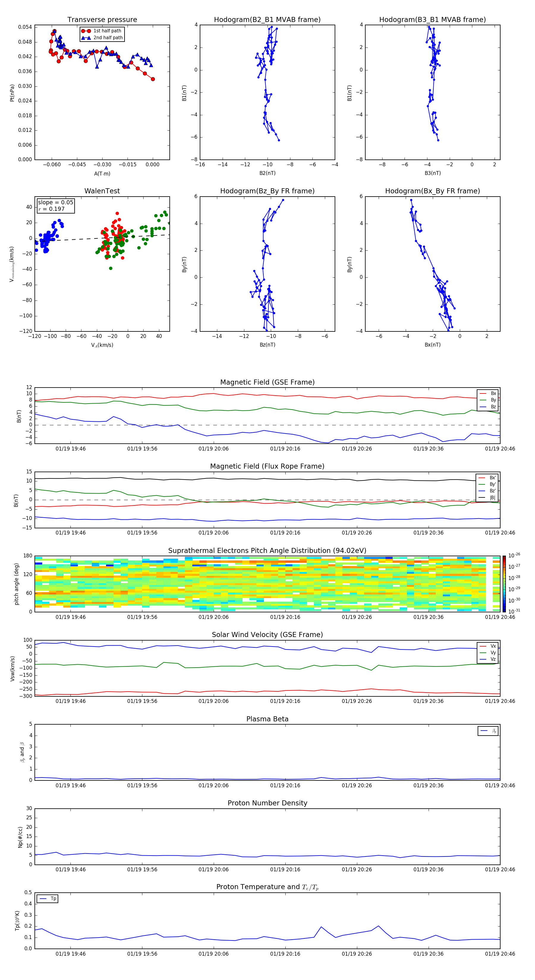
Task: Click the red Vx curve in velocity plot
Action: 267,691
